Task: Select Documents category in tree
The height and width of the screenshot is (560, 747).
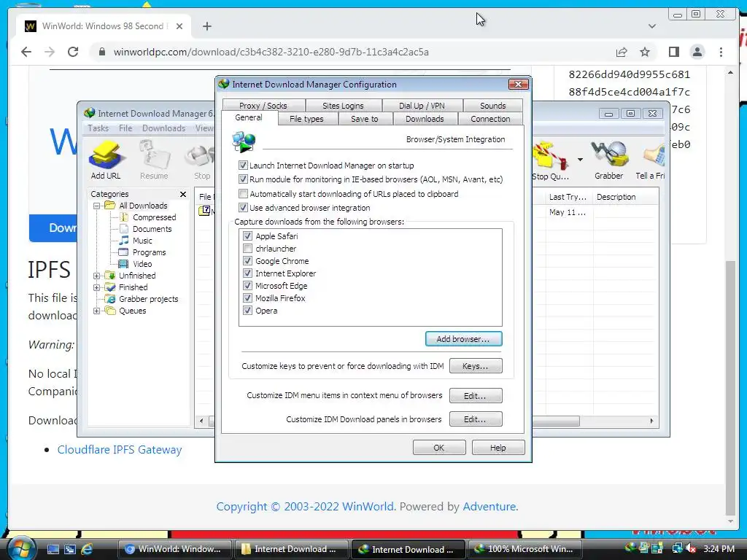Action: (x=152, y=229)
